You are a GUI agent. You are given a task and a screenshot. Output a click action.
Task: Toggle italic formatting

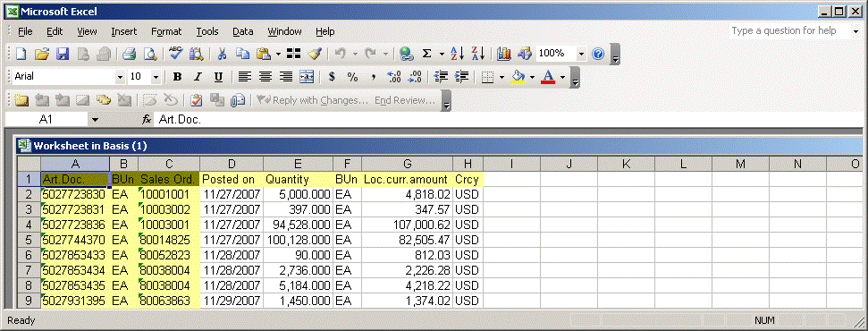(198, 77)
